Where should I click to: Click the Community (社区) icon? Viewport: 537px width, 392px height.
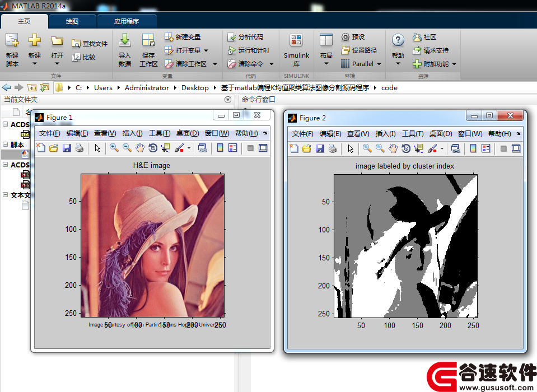[x=417, y=37]
